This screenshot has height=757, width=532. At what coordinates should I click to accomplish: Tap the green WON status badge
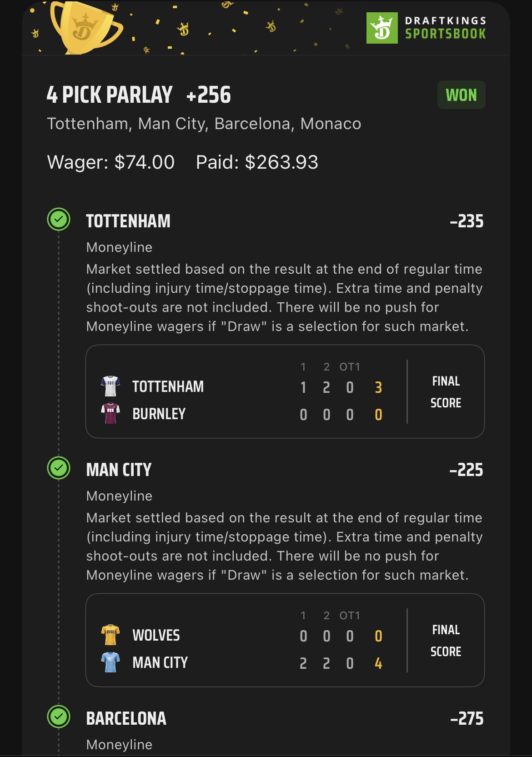461,95
